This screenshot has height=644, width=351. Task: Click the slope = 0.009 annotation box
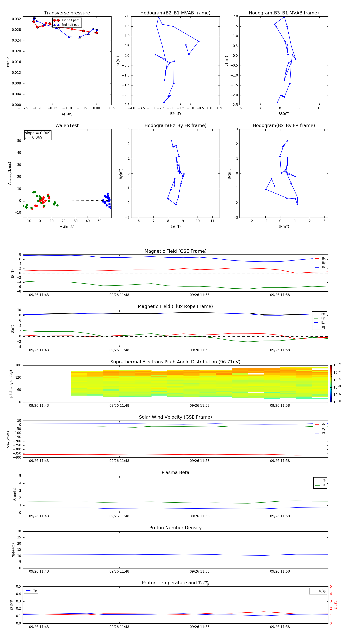click(x=37, y=135)
